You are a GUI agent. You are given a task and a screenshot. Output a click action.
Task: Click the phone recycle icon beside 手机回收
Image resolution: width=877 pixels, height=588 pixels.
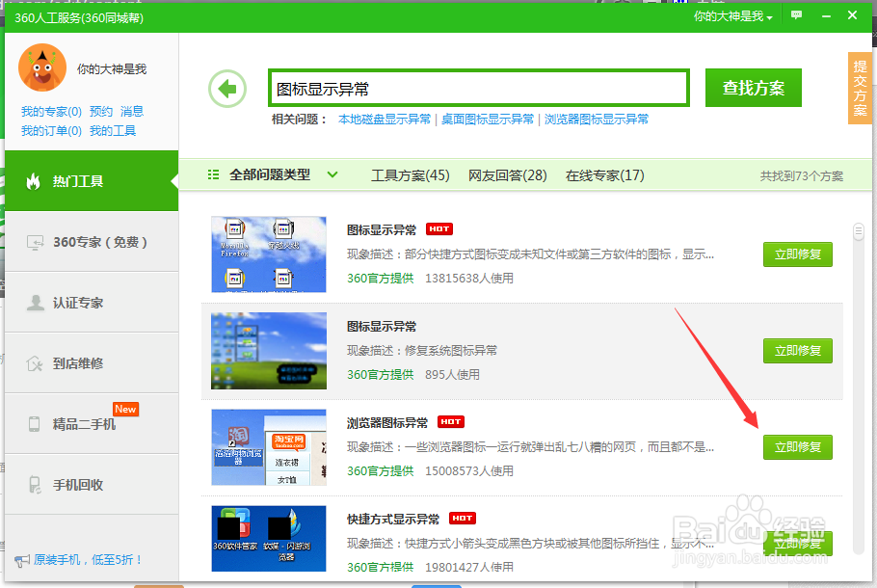tap(35, 485)
